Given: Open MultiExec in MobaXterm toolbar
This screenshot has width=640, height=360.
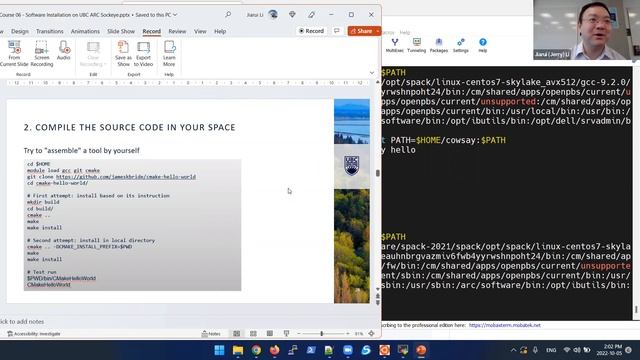Looking at the screenshot, I should click(394, 45).
